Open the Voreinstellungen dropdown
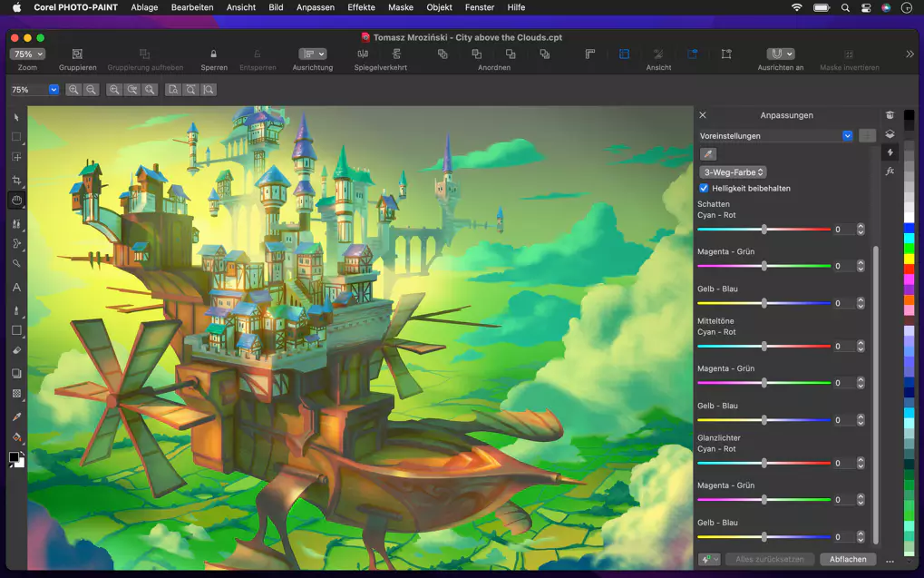 [847, 135]
